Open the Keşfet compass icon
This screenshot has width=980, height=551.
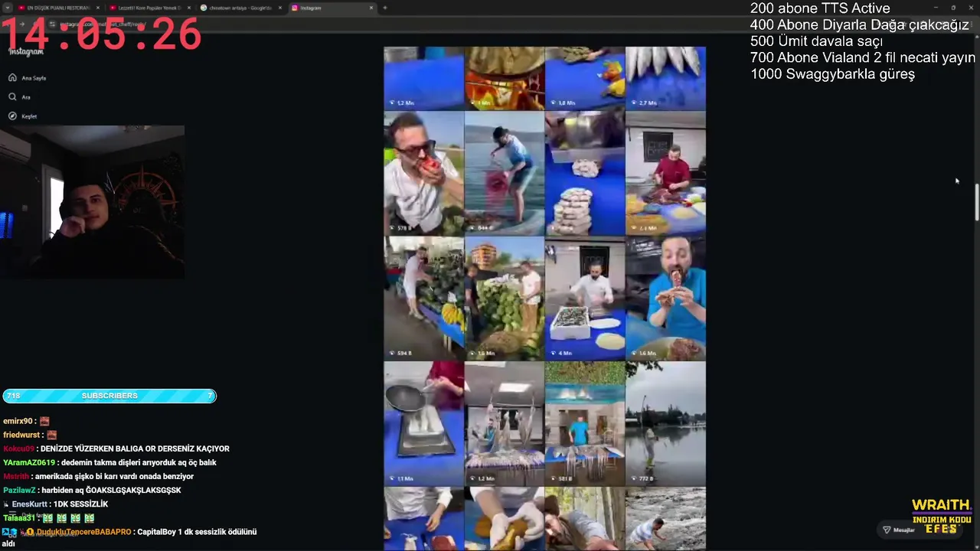pyautogui.click(x=12, y=116)
